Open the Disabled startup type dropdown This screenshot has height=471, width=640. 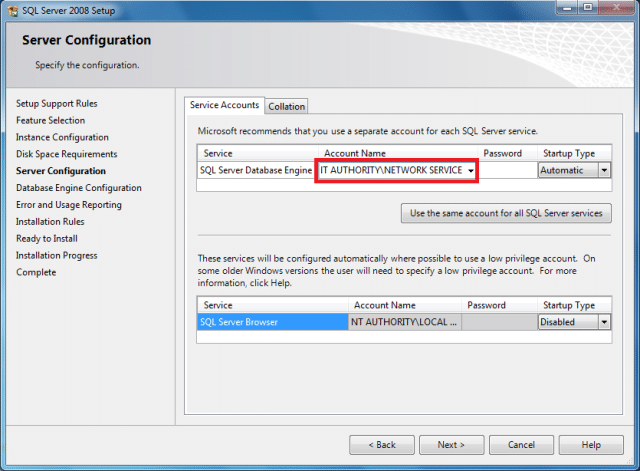[604, 322]
